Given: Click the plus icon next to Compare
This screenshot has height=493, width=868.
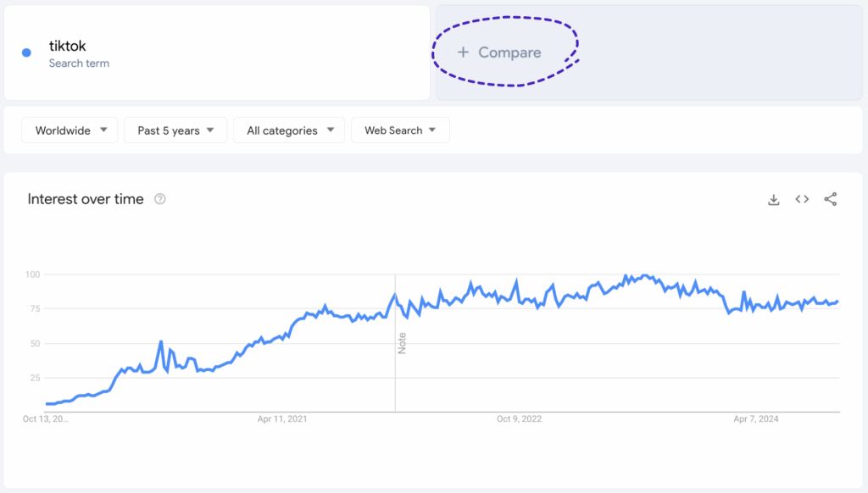Looking at the screenshot, I should tap(463, 52).
